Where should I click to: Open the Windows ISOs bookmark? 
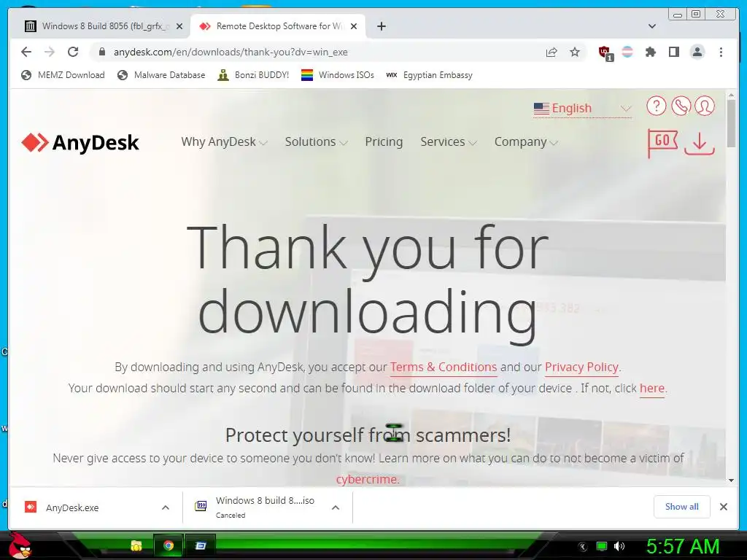[x=338, y=75]
